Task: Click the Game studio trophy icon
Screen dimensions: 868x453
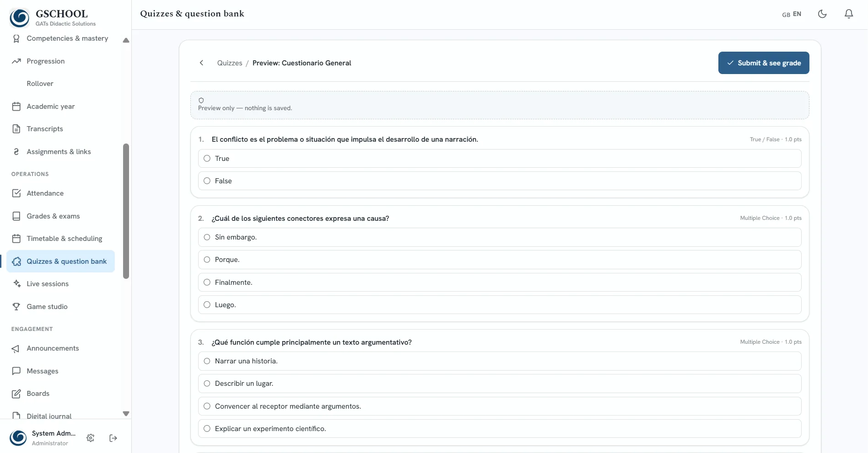Action: tap(16, 307)
